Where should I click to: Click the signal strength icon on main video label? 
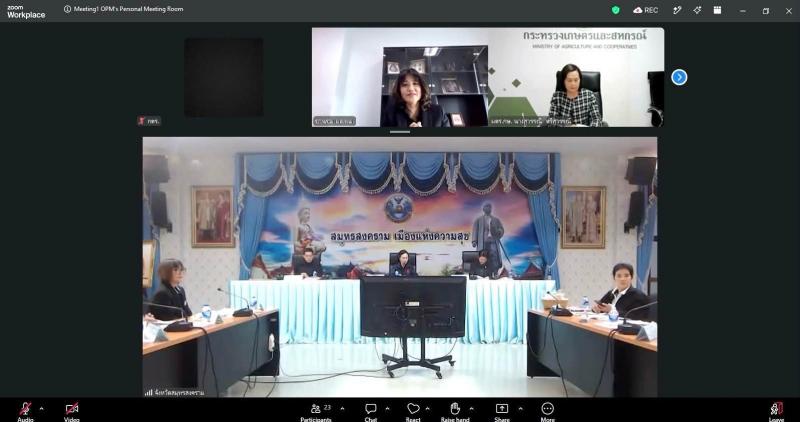pyautogui.click(x=148, y=392)
